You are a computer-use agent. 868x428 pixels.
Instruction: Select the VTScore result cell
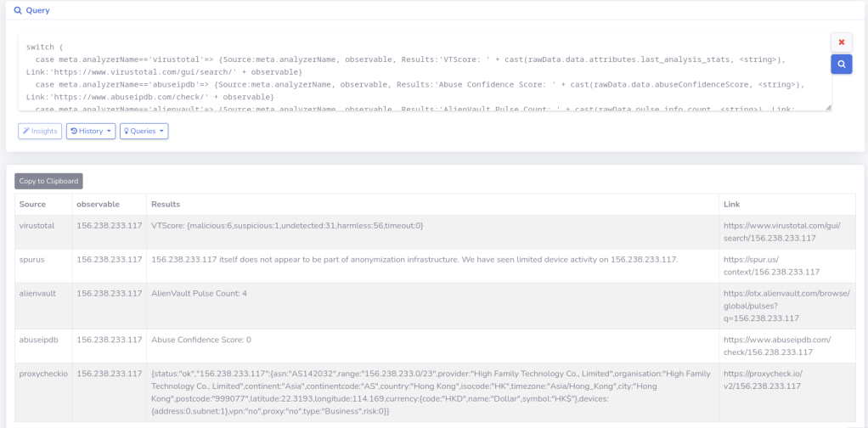click(x=287, y=225)
